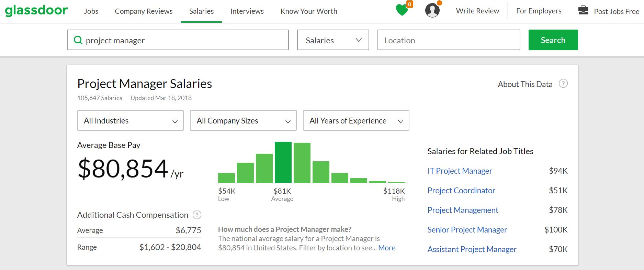Click Additional Cash Compensation help icon
This screenshot has width=644, height=270.
coord(197,215)
